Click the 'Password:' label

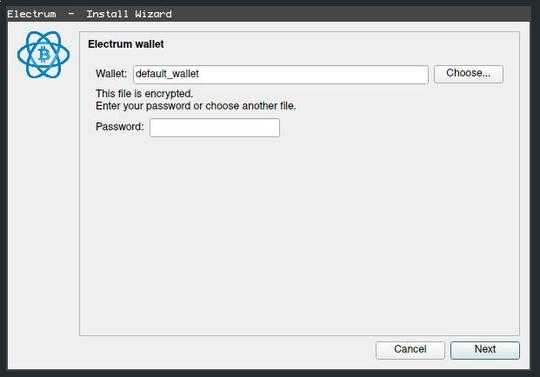point(120,127)
